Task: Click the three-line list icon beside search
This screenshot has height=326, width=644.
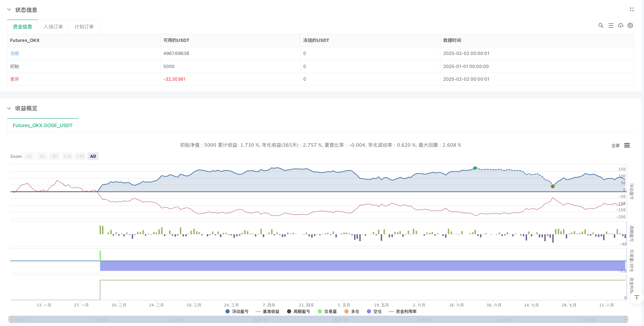Action: tap(611, 25)
